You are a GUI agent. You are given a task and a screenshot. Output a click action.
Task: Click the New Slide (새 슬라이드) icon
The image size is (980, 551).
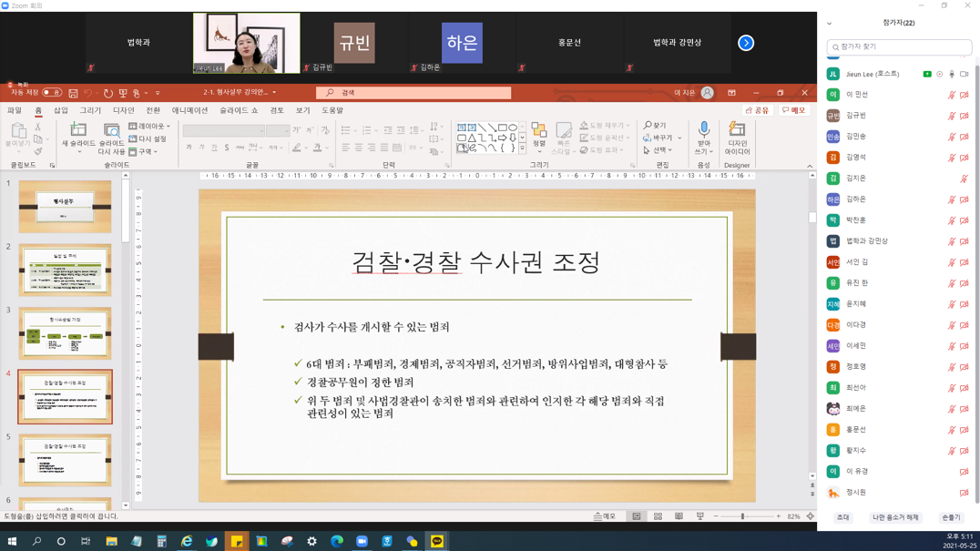coord(78,130)
